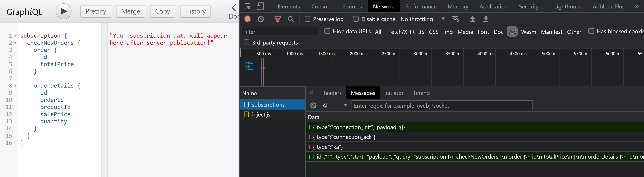Select the connection_init message row
The image size is (644, 177).
[475, 127]
